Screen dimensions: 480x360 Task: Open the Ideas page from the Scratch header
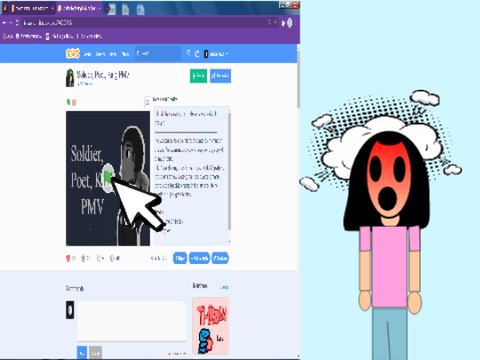tap(113, 54)
